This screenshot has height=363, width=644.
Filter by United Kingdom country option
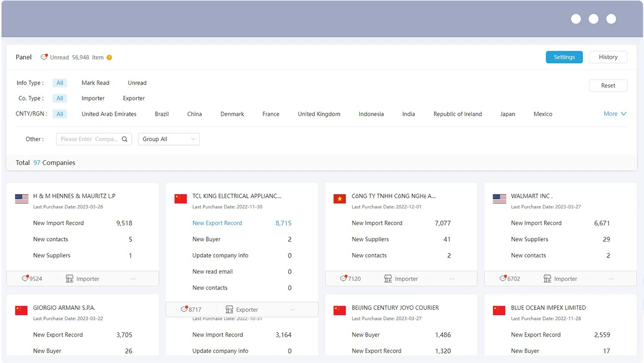319,114
